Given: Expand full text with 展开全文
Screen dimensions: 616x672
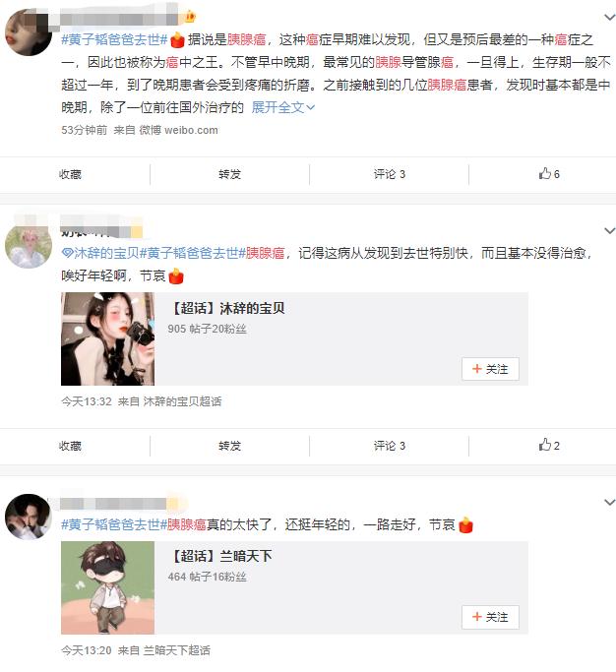Looking at the screenshot, I should coord(283,107).
